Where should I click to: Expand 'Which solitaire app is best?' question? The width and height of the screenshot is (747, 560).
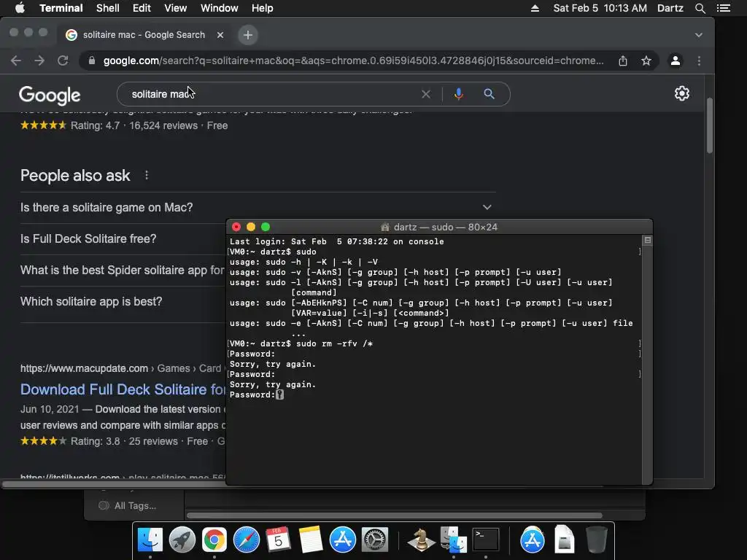123,301
